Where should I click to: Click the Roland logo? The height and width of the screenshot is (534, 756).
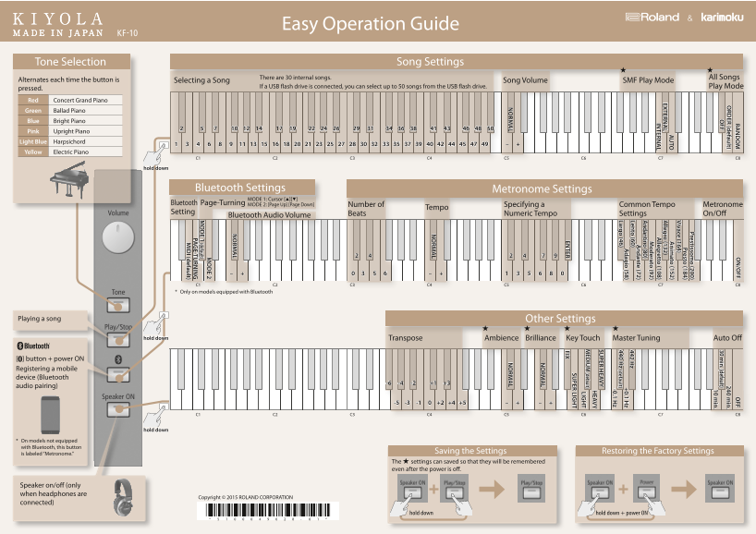pyautogui.click(x=652, y=18)
